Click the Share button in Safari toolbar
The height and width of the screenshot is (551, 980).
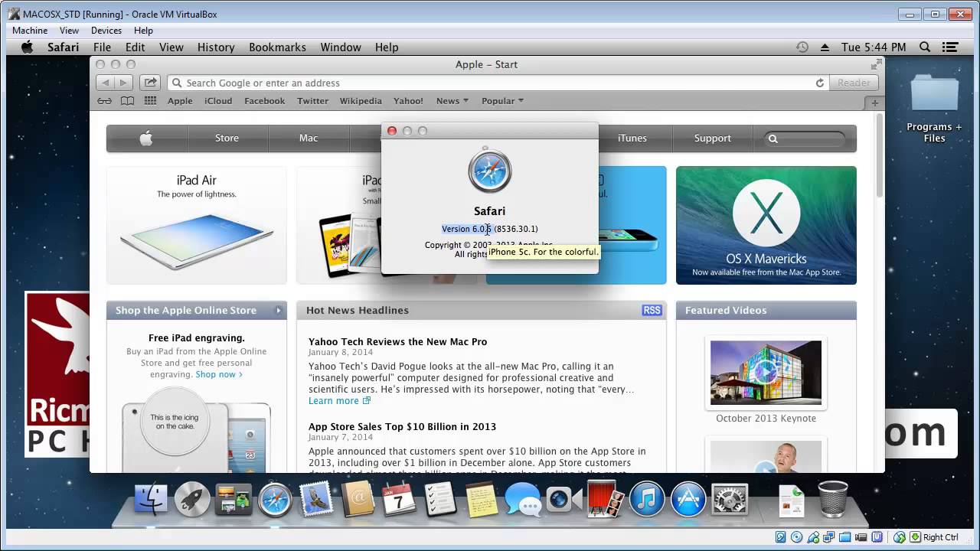[x=151, y=83]
